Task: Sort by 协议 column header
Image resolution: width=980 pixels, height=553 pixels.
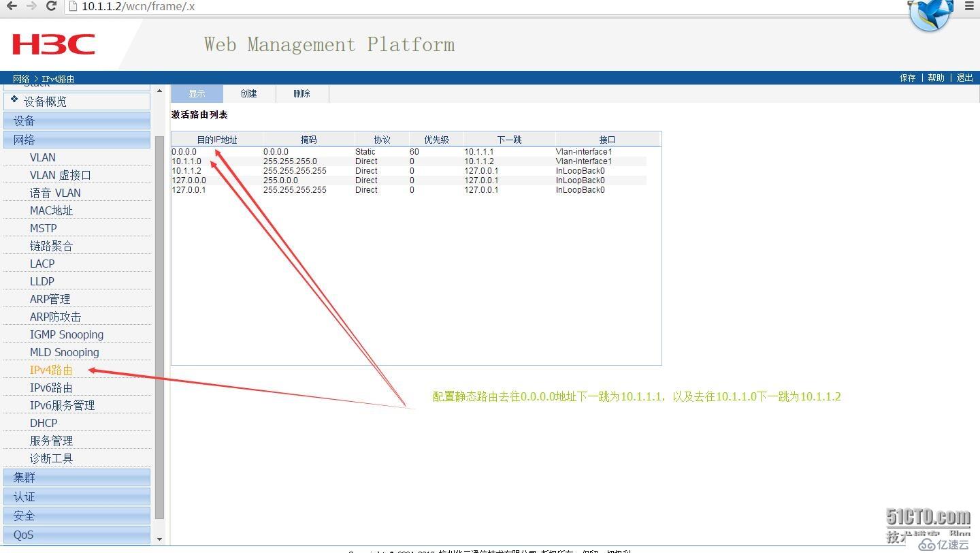Action: click(x=382, y=140)
